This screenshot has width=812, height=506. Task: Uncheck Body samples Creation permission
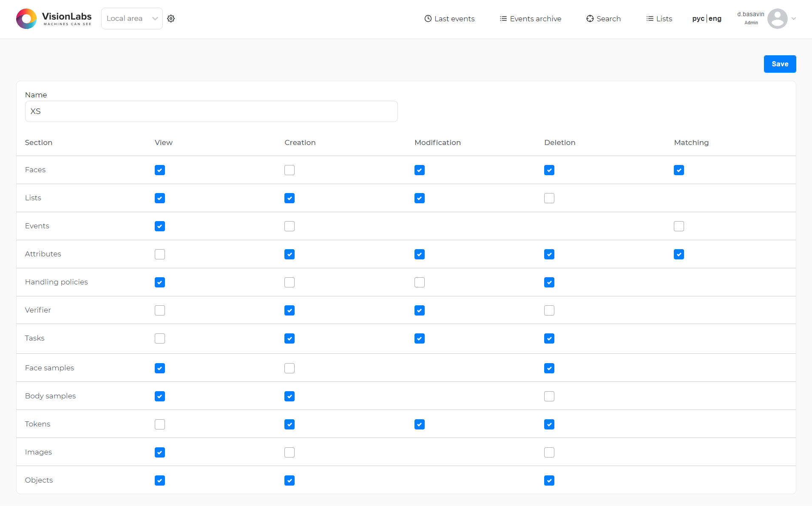tap(290, 396)
